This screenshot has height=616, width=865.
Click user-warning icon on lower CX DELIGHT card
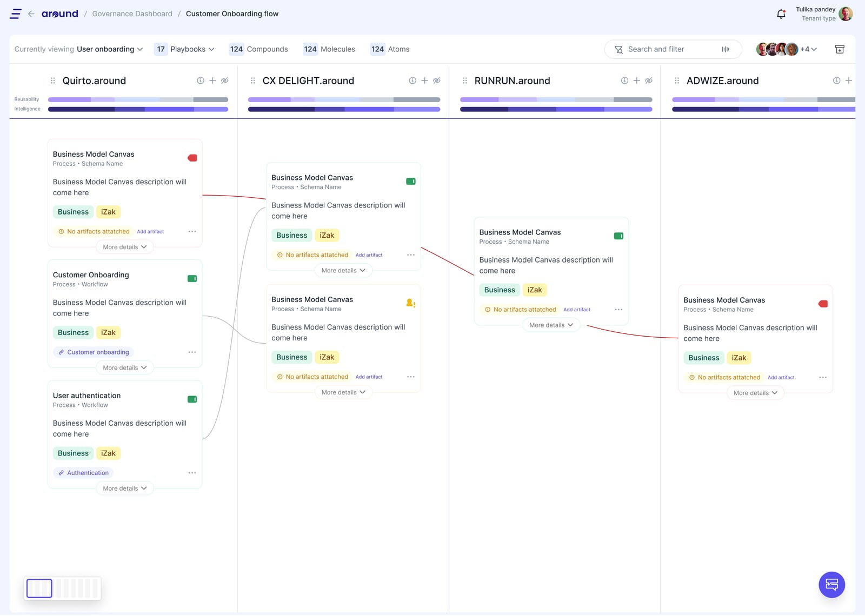coord(410,303)
